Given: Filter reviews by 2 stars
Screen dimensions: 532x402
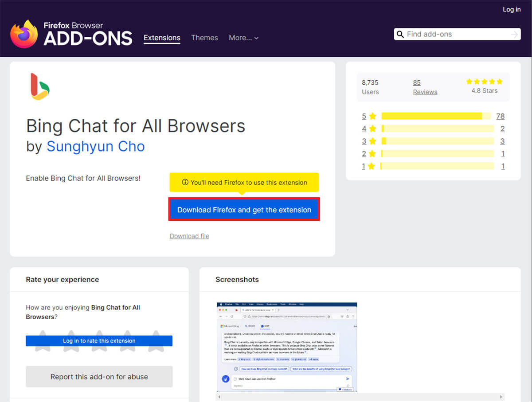Looking at the screenshot, I should point(369,153).
